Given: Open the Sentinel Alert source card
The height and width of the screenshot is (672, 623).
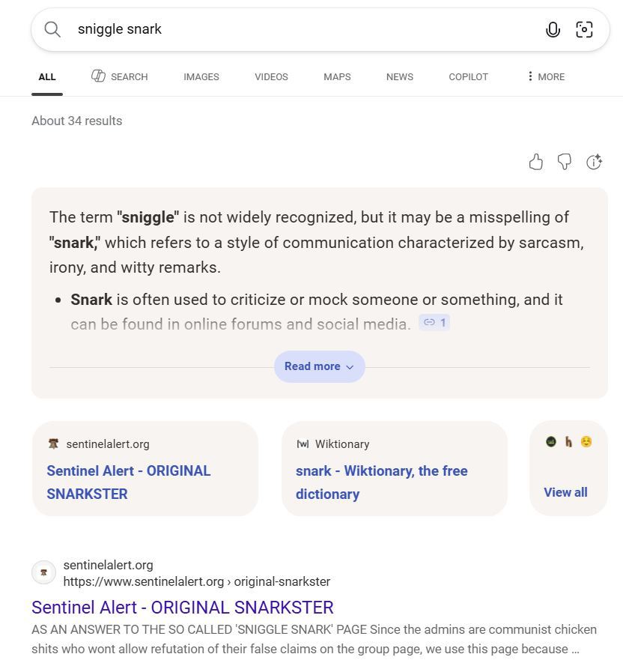Looking at the screenshot, I should [x=145, y=469].
